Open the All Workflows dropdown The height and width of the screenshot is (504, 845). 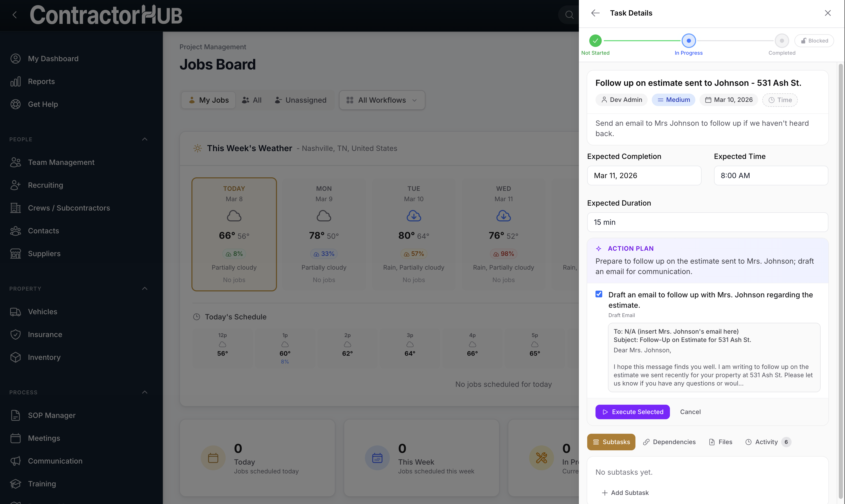pyautogui.click(x=382, y=100)
